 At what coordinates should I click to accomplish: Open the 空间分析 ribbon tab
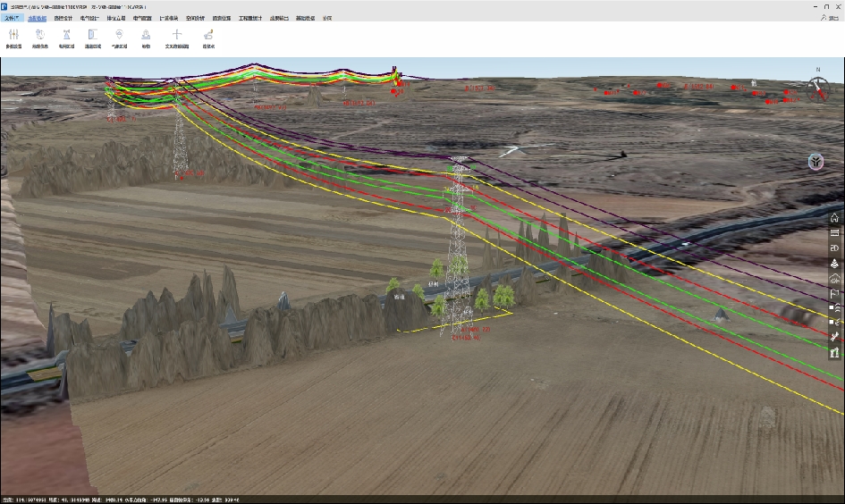[195, 17]
